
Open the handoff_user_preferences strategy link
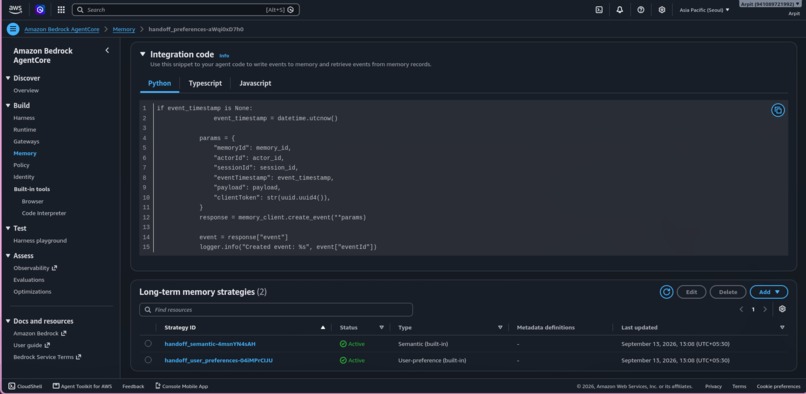click(218, 360)
